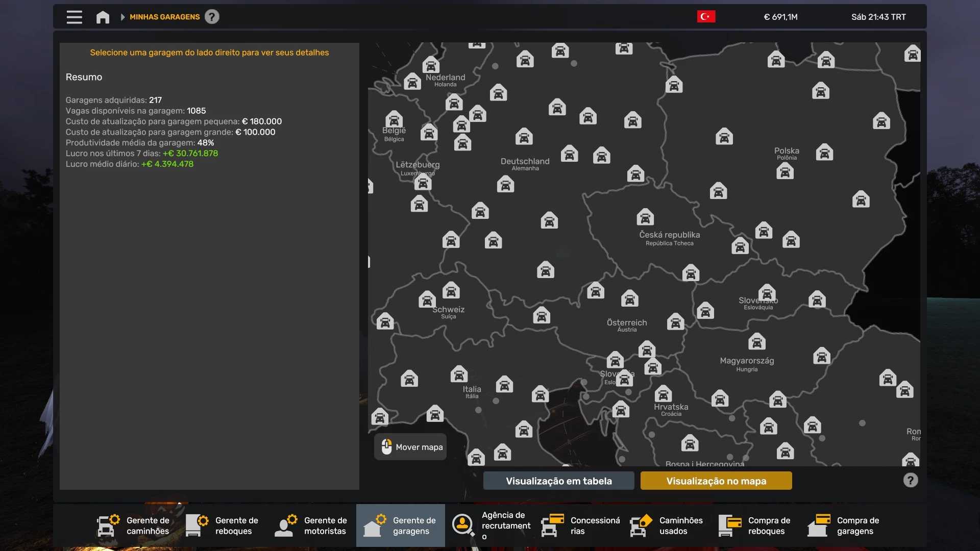Open Gerente de motoristas tab
The height and width of the screenshot is (551, 980).
point(311,525)
